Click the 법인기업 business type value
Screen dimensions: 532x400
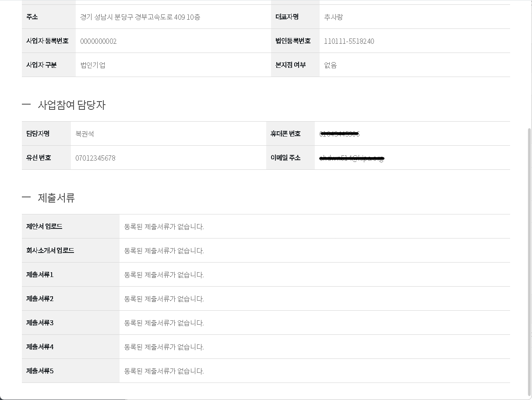coord(93,65)
